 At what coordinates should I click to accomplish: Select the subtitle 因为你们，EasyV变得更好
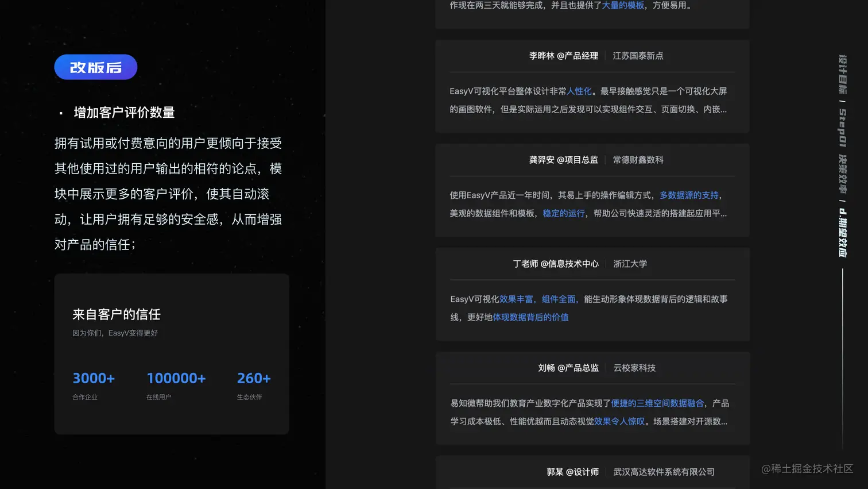coord(115,333)
